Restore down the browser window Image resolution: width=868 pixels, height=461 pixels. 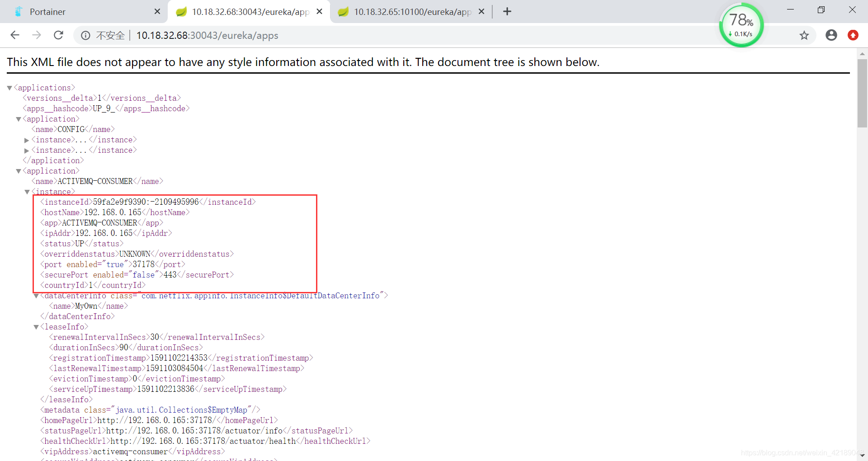[821, 10]
